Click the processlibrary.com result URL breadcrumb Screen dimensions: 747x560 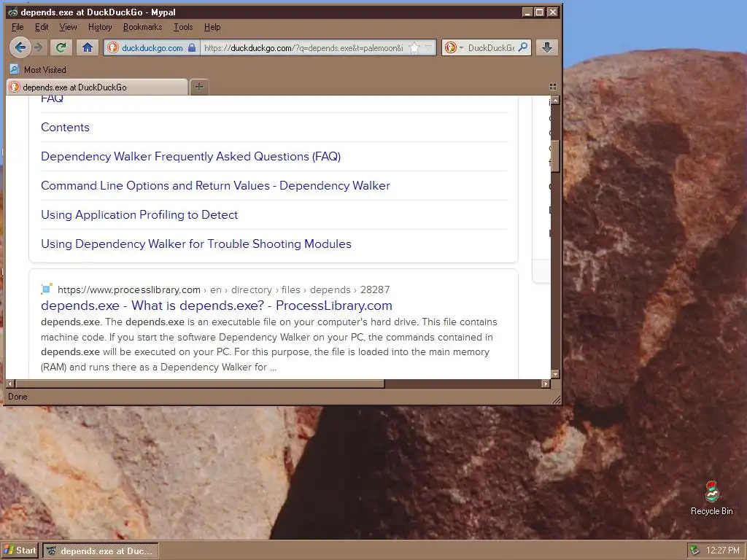coord(223,289)
